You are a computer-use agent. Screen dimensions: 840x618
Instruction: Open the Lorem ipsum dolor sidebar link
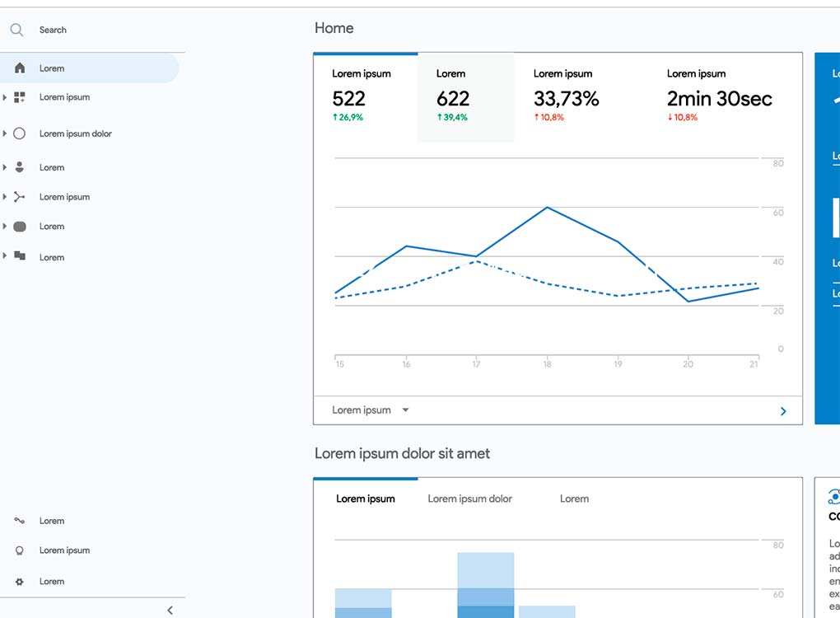click(x=76, y=133)
